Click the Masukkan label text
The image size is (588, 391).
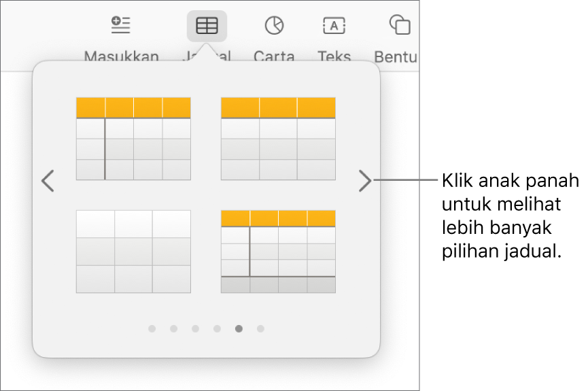click(x=122, y=56)
